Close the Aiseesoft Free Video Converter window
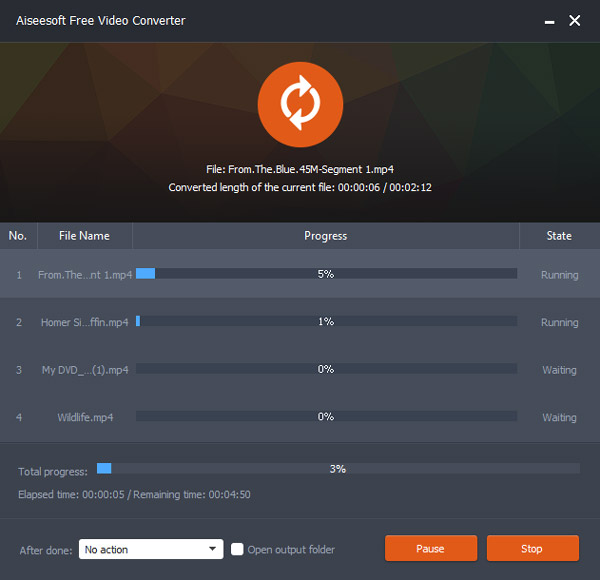This screenshot has height=580, width=600. coord(575,21)
